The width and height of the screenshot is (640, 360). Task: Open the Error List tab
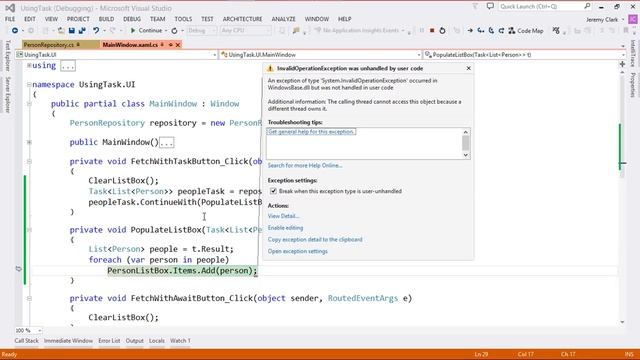coord(109,341)
